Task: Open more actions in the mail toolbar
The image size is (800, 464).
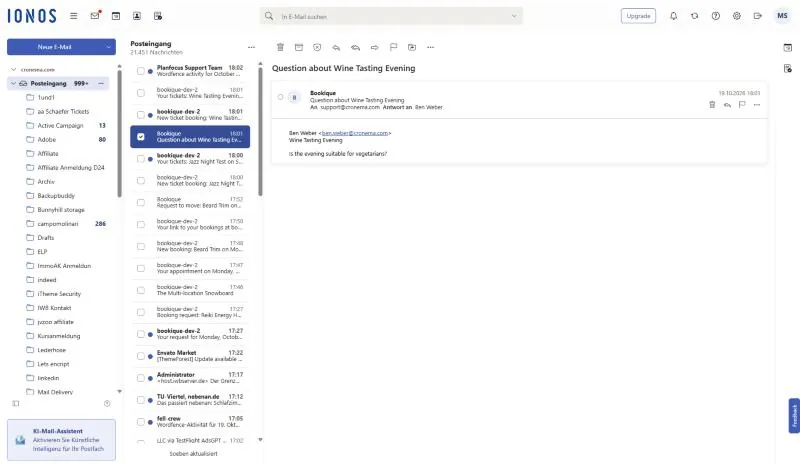Action: pyautogui.click(x=431, y=47)
